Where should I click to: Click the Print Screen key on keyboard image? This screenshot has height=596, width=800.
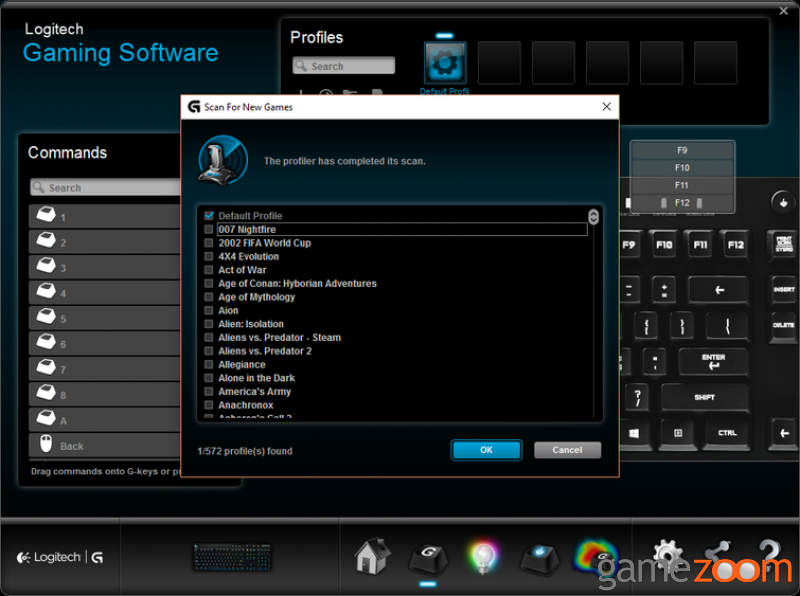pos(784,244)
